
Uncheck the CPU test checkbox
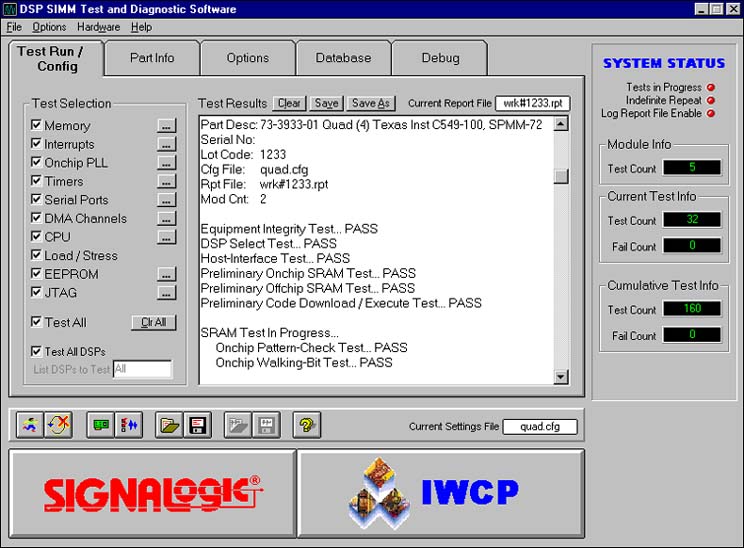(36, 236)
